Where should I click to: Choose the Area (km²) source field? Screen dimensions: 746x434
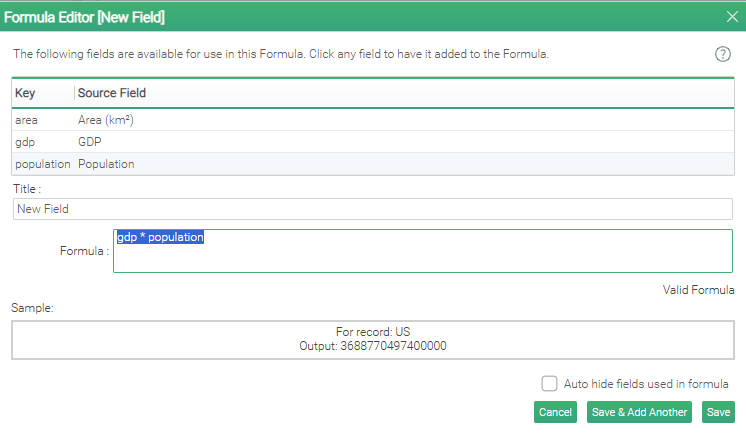106,120
